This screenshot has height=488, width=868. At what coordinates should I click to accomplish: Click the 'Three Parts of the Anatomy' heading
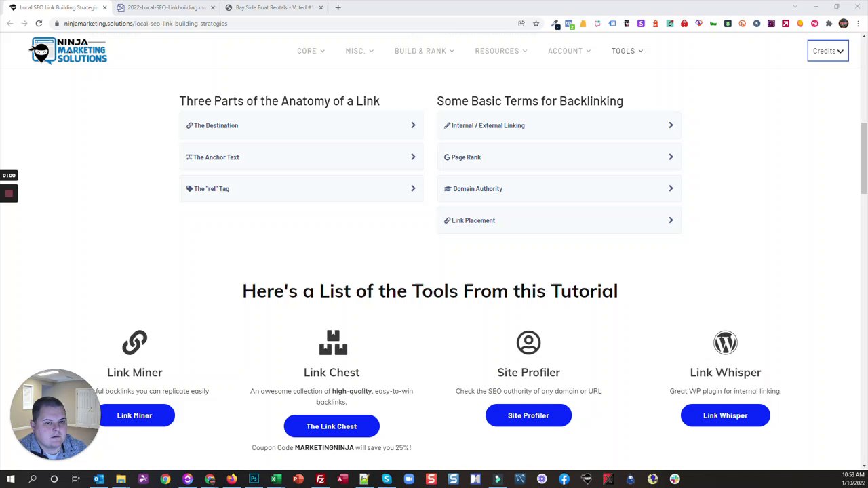[x=279, y=101]
